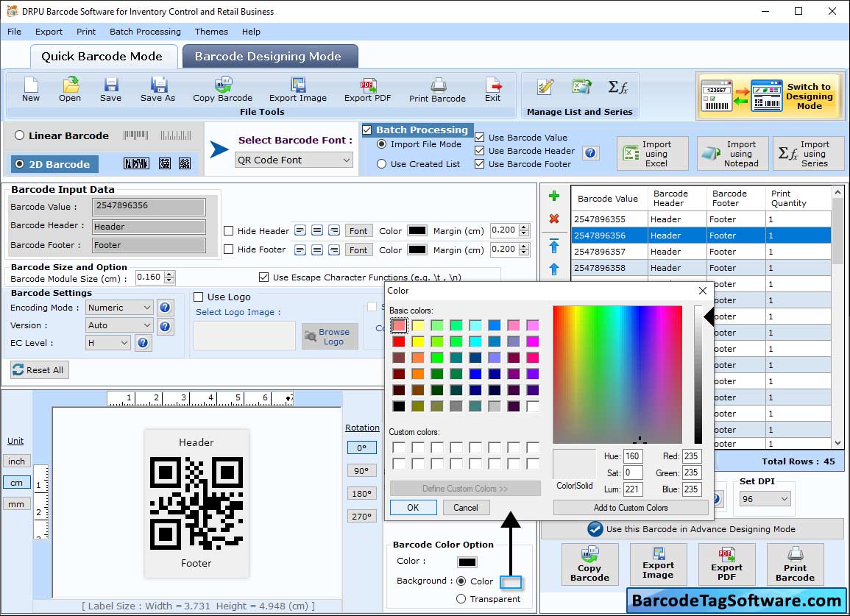The width and height of the screenshot is (850, 616).
Task: Align footer text center
Action: point(318,250)
